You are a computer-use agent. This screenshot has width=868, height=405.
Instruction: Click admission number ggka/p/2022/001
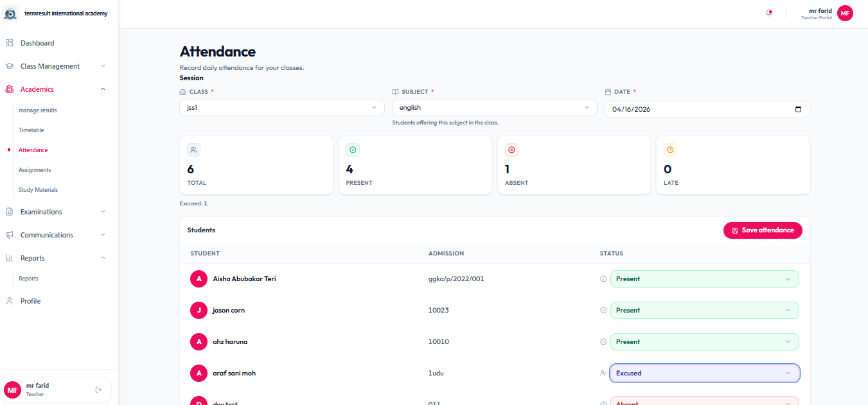pos(456,279)
